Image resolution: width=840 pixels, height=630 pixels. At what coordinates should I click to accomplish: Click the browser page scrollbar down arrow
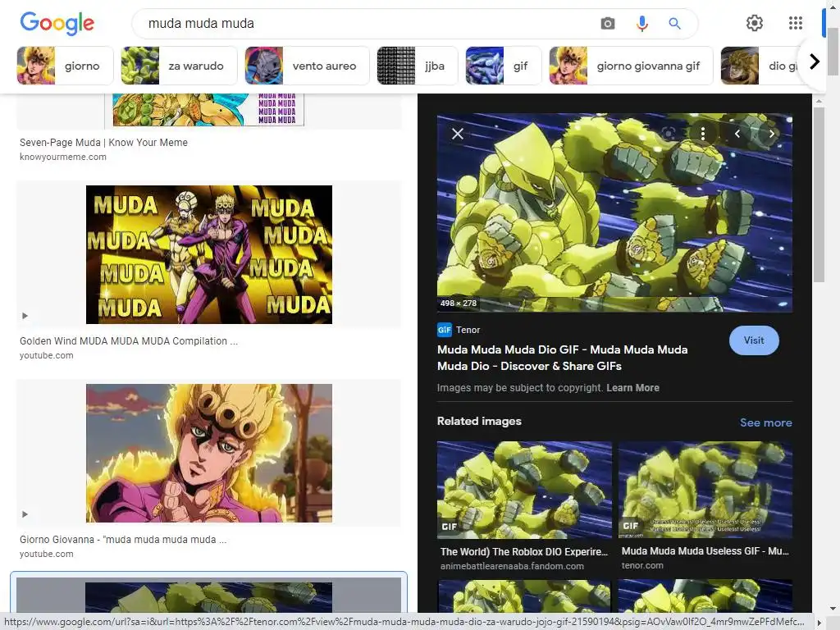pyautogui.click(x=833, y=609)
